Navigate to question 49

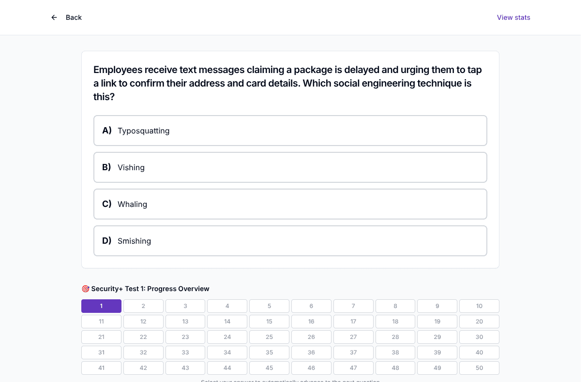437,368
